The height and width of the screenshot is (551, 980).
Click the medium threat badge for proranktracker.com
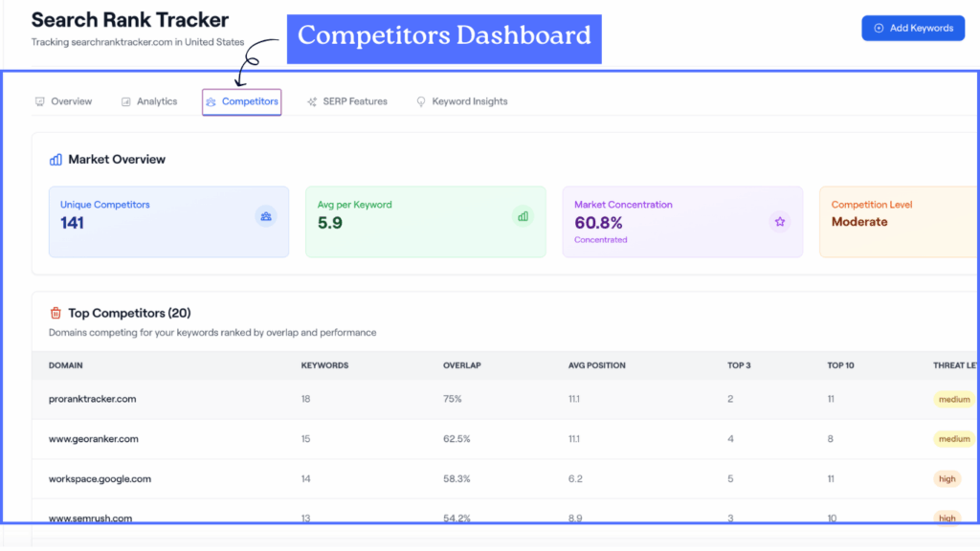click(x=953, y=399)
